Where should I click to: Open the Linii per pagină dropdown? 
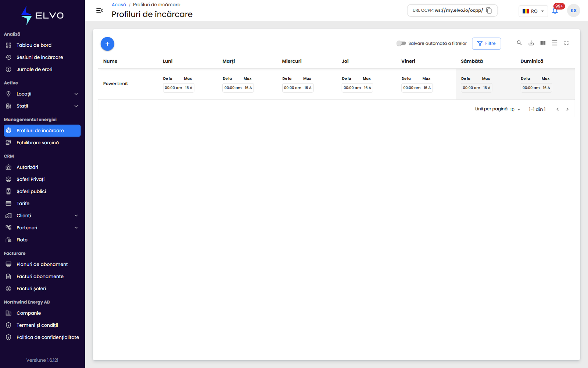(x=515, y=110)
